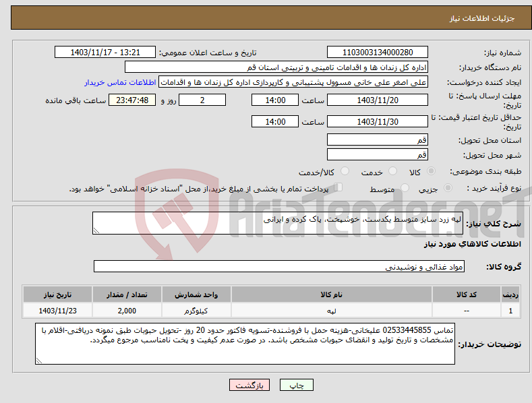The image size is (532, 403).
Task: Click the response deadline date 1403/11/20
Action: point(378,100)
